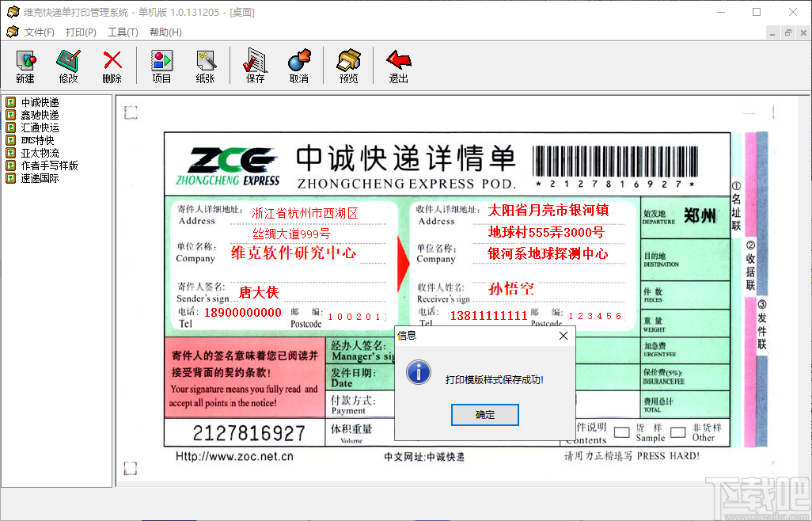Create a new waybill with 新建

[25, 65]
